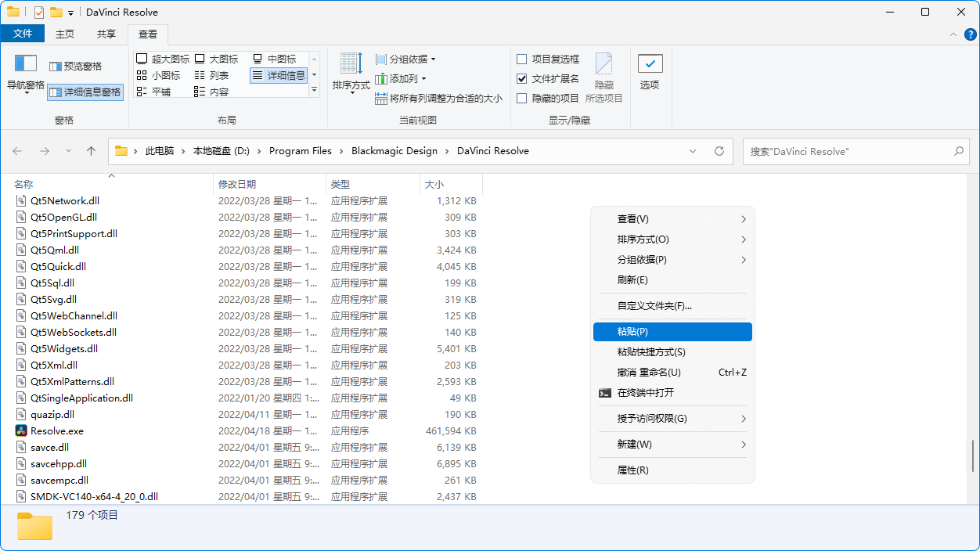Viewport: 980px width, 551px height.
Task: Choose Open in Terminal (在终端中打开) menu entry
Action: [673, 393]
